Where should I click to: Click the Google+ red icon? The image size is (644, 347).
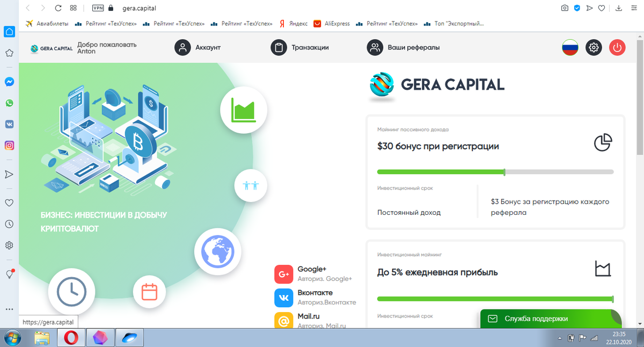(x=283, y=274)
